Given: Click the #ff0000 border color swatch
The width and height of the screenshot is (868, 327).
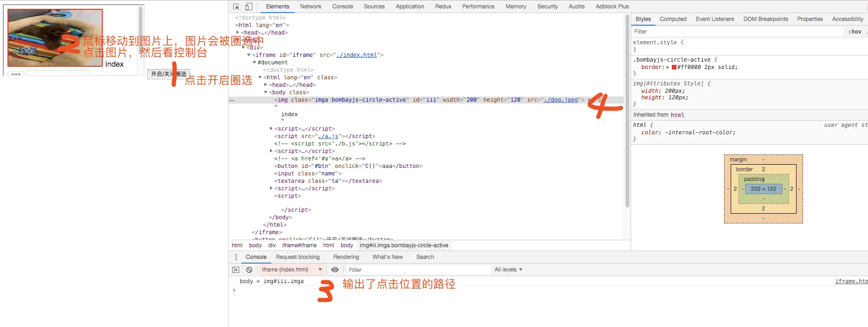Looking at the screenshot, I should pos(674,67).
